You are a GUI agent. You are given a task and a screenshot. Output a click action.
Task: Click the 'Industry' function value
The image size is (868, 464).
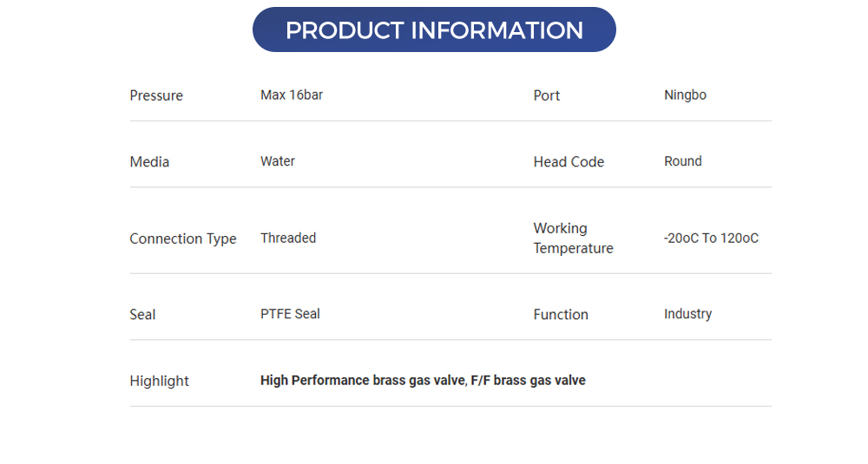687,314
